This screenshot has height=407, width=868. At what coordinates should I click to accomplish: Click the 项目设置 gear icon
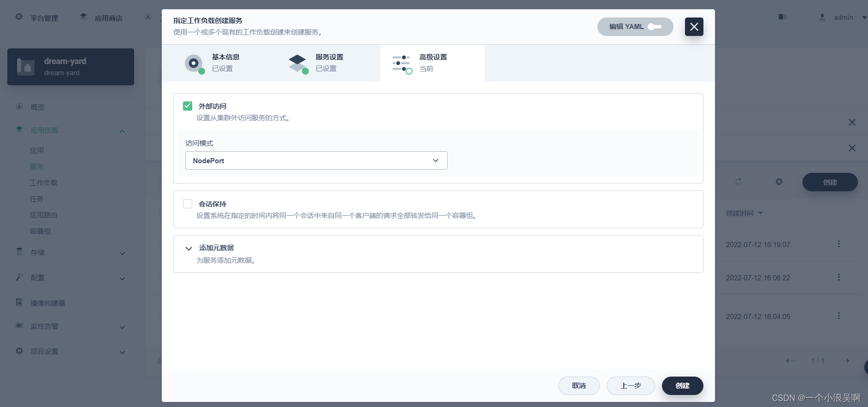[x=19, y=351]
